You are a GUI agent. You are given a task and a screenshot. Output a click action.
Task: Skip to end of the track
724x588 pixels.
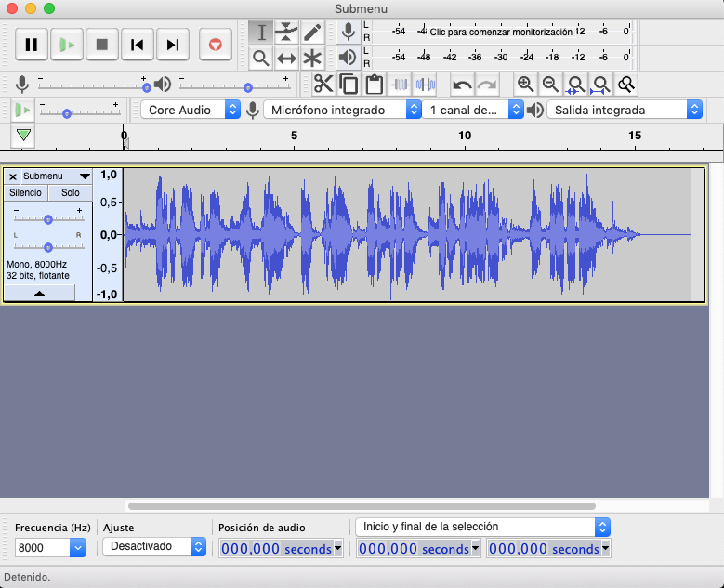[x=173, y=45]
